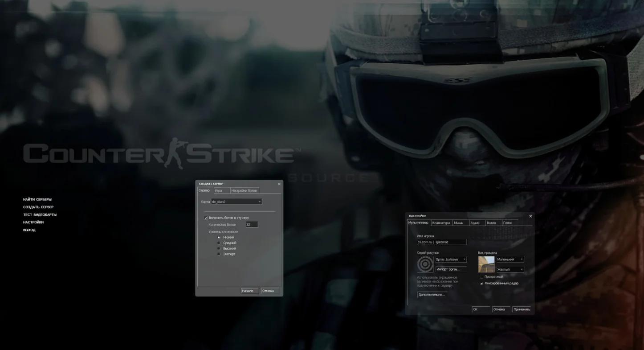
Task: Expand the Spray_bullseye dropdown
Action: tap(450, 259)
